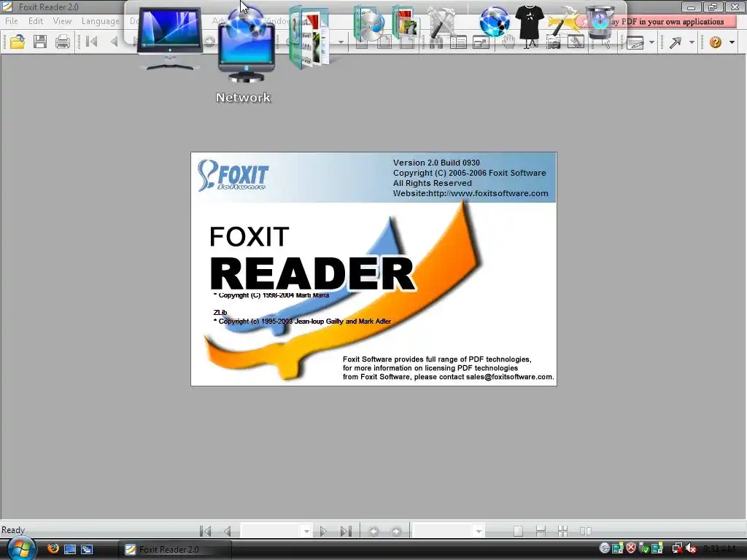Click the red X security tray icon

(x=631, y=548)
